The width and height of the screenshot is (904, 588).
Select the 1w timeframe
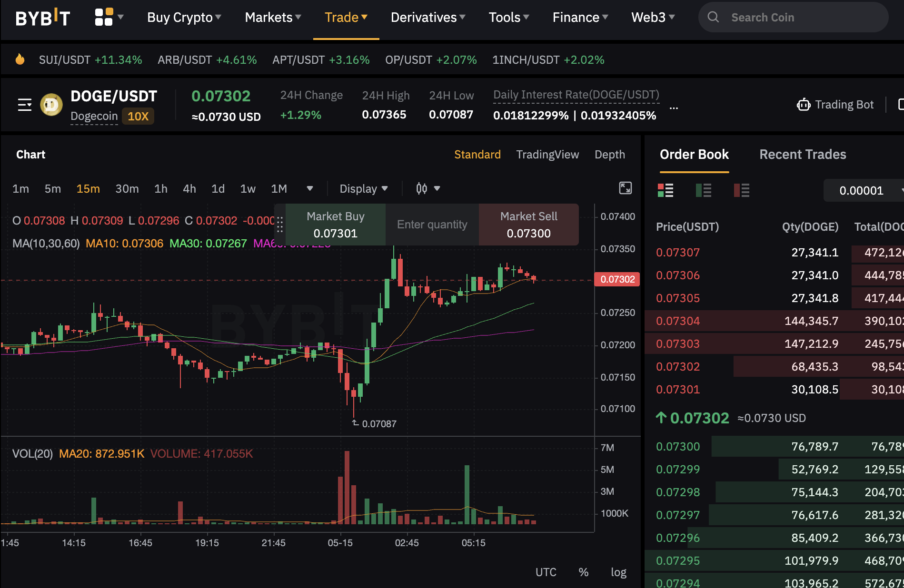click(x=248, y=189)
